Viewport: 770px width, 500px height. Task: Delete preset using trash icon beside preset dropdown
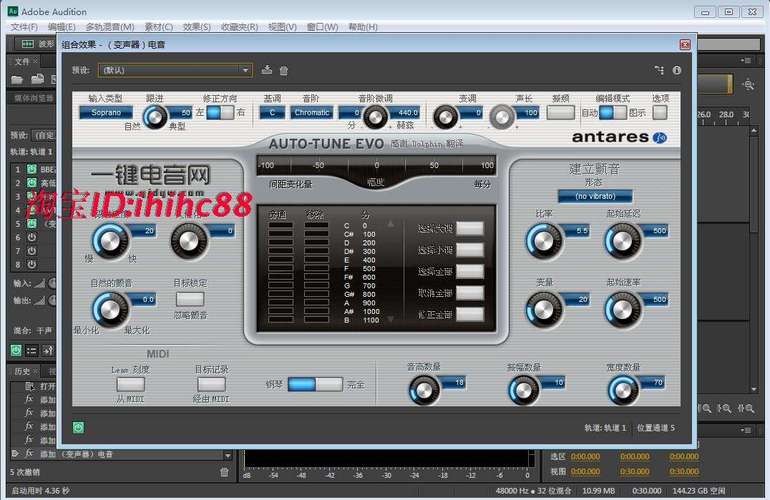pos(283,70)
